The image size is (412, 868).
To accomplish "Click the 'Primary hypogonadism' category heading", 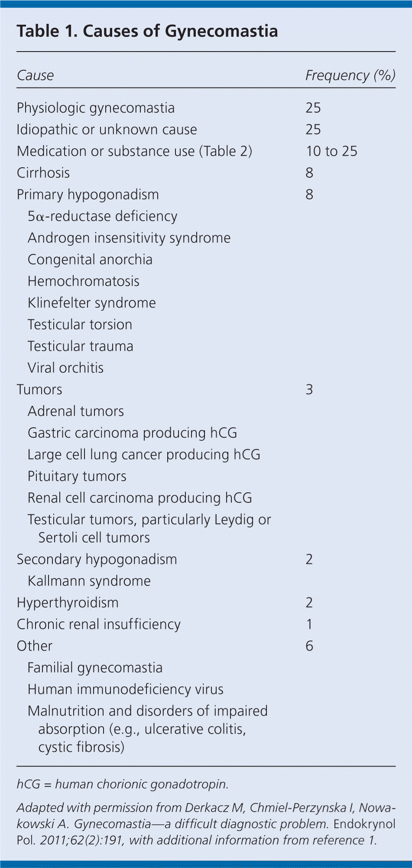I will (88, 195).
